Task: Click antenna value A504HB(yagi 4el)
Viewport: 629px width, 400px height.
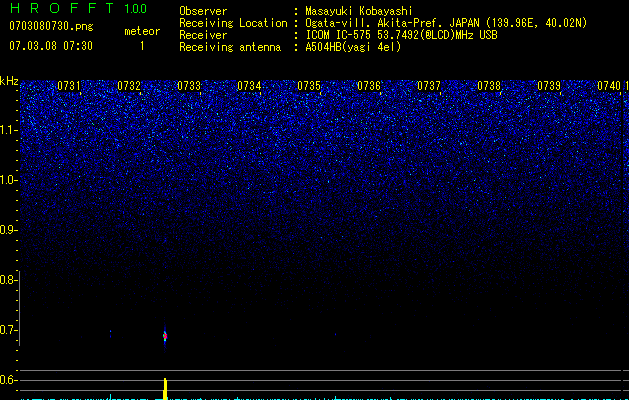Action: point(353,47)
